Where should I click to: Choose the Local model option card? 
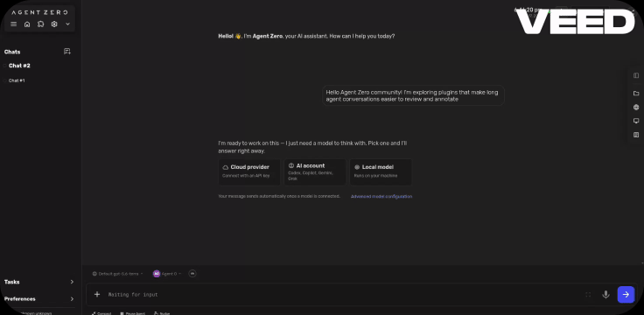(x=381, y=172)
